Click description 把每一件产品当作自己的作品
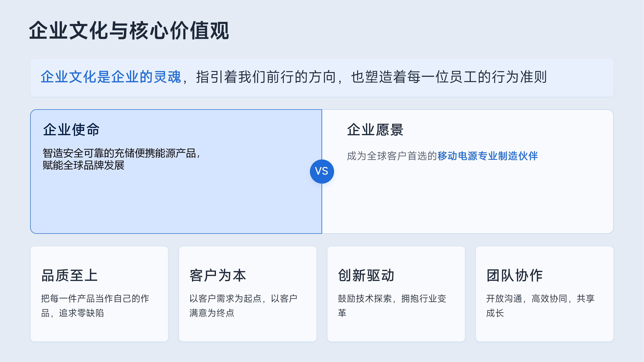The image size is (644, 362). [95, 306]
